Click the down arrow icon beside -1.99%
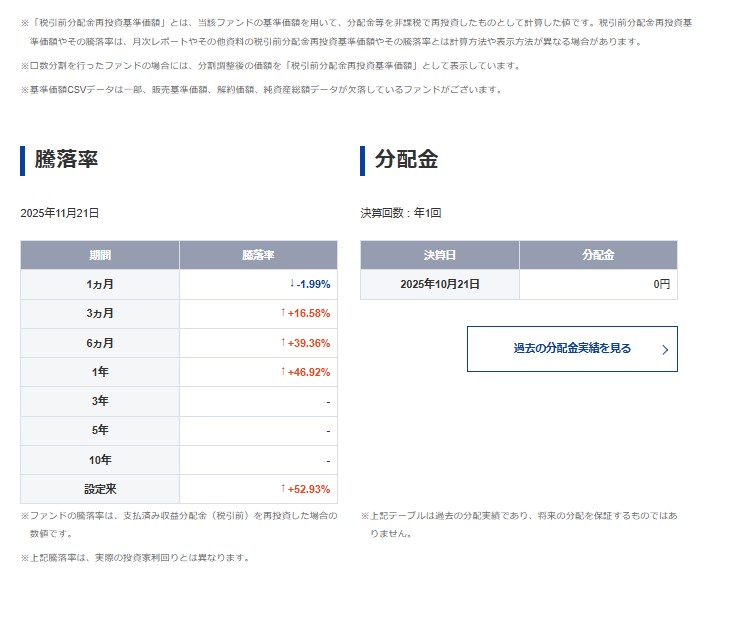748x617 pixels. 292,284
